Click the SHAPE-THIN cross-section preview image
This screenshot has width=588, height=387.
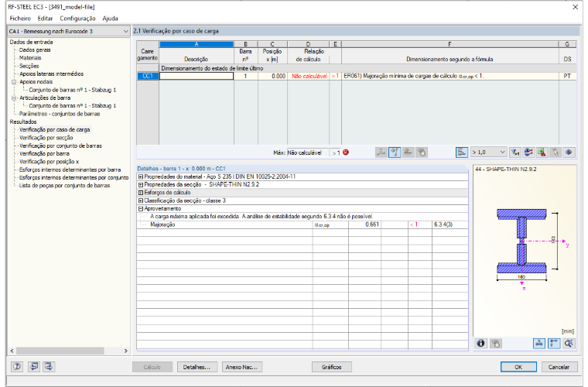pyautogui.click(x=525, y=249)
